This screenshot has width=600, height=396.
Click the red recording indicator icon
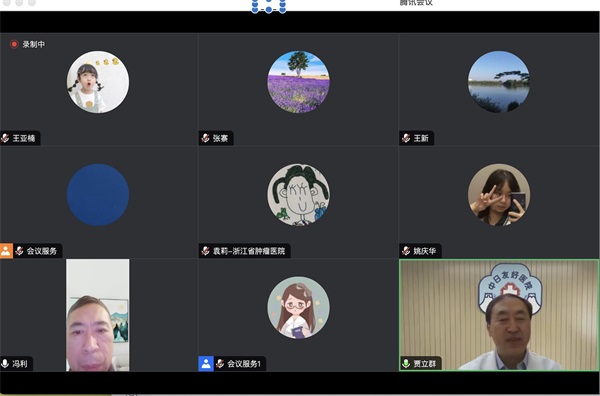click(x=14, y=44)
